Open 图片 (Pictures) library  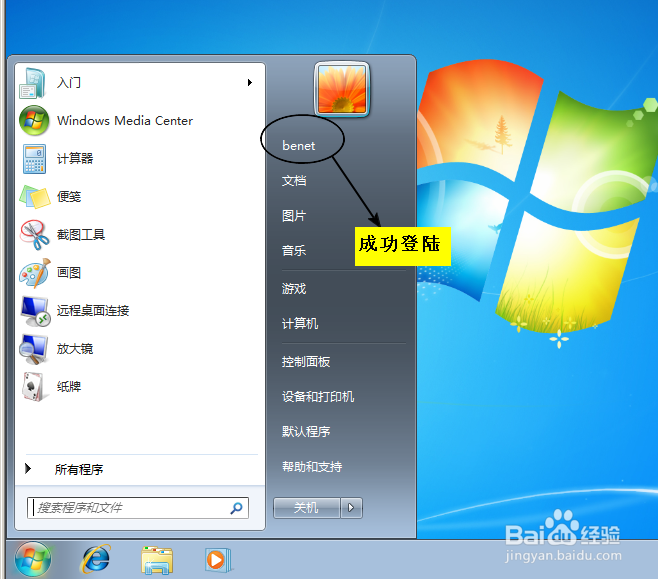point(294,216)
